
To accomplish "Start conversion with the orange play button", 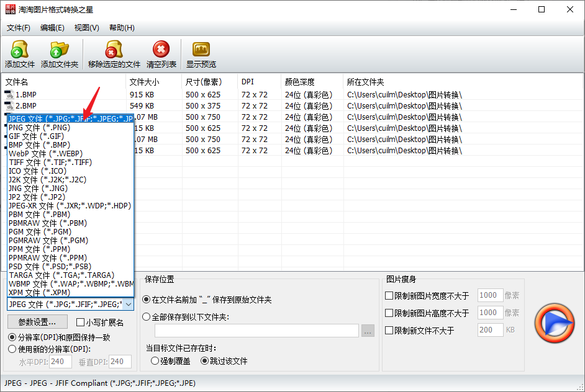I will coord(555,323).
